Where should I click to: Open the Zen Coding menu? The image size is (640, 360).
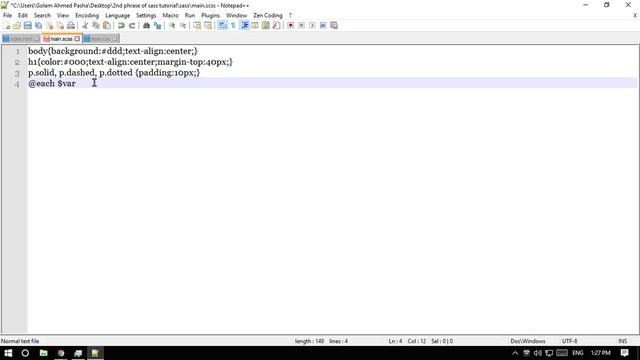point(268,15)
